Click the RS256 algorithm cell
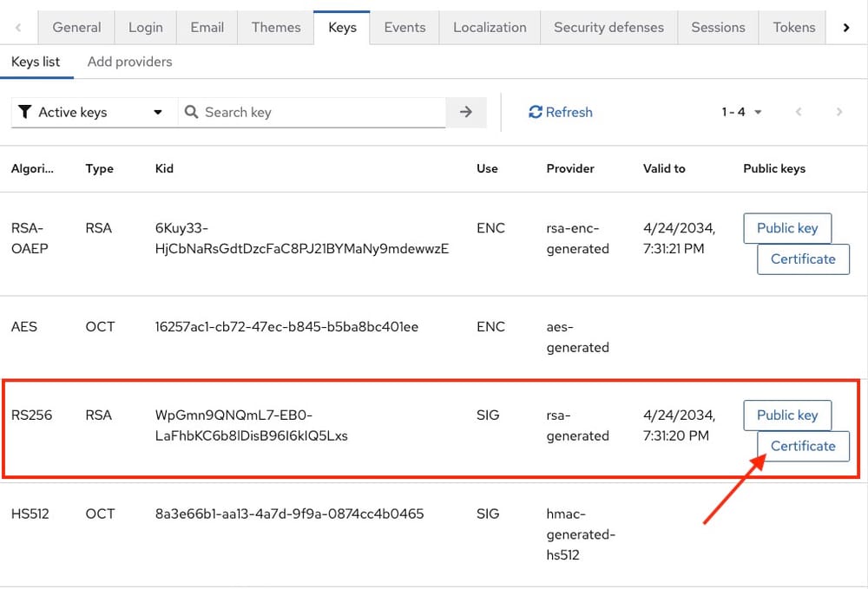 pos(31,416)
